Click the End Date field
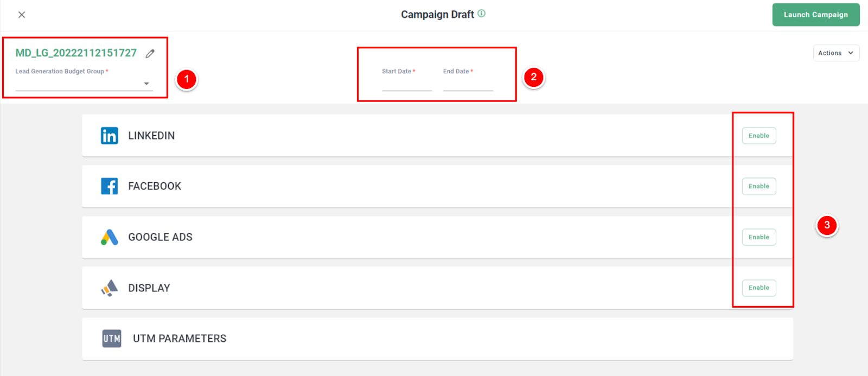The height and width of the screenshot is (376, 868). coord(468,84)
